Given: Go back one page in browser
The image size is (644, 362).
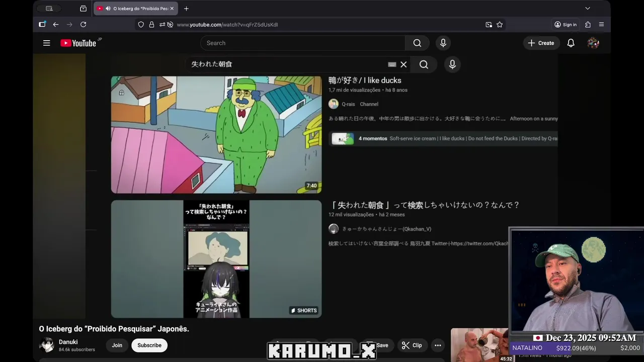Looking at the screenshot, I should (56, 24).
